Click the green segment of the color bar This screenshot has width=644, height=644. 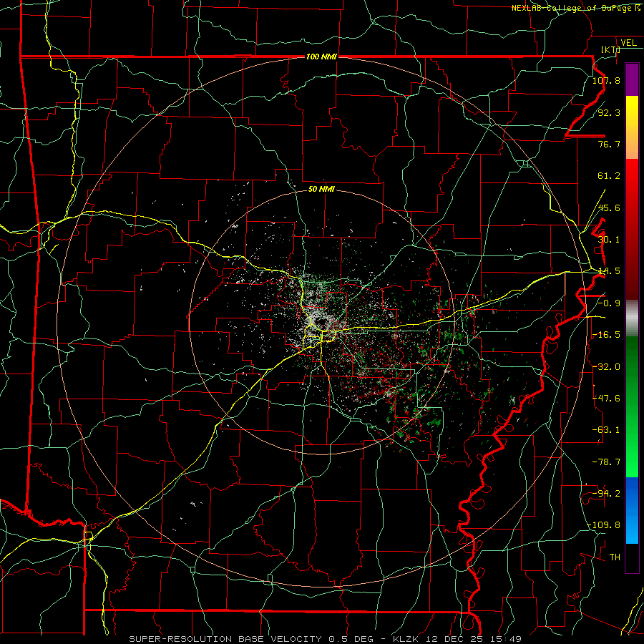(x=632, y=406)
